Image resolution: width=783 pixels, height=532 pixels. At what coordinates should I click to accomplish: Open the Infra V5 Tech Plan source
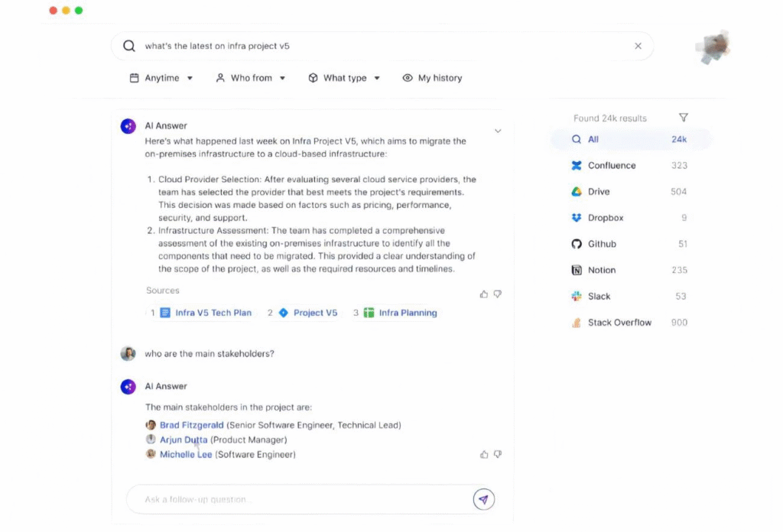tap(213, 313)
